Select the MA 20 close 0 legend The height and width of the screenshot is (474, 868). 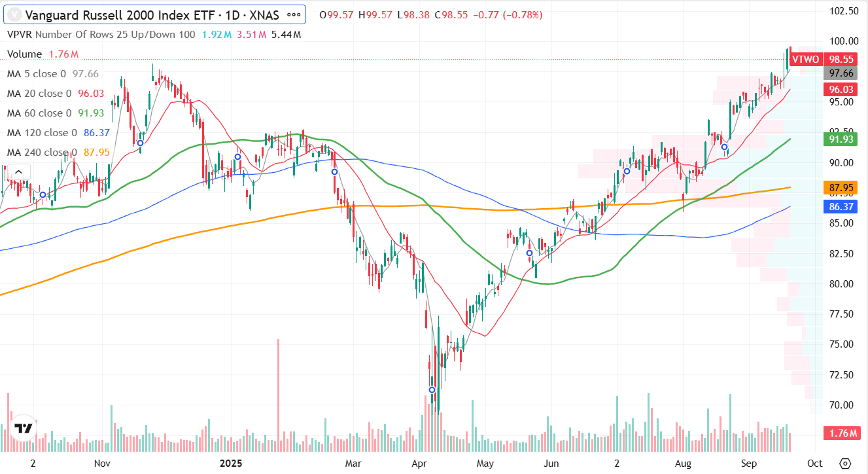coord(39,93)
